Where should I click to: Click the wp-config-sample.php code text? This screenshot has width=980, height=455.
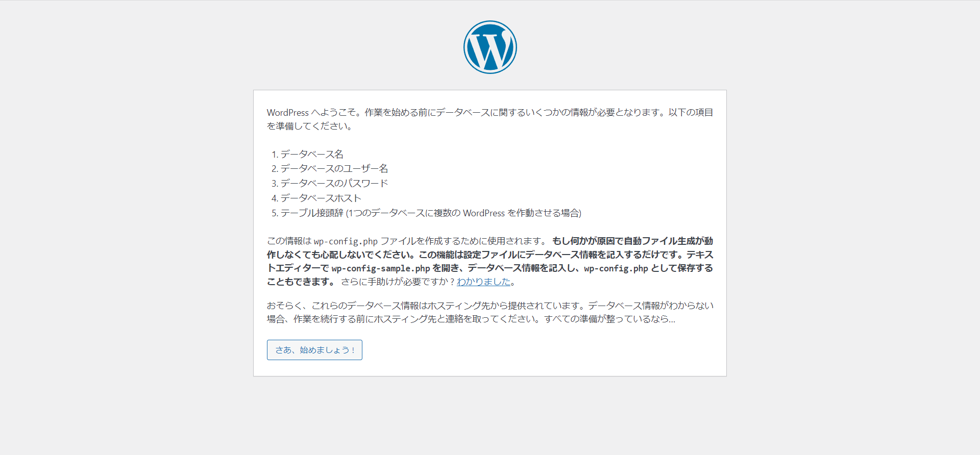(x=381, y=268)
